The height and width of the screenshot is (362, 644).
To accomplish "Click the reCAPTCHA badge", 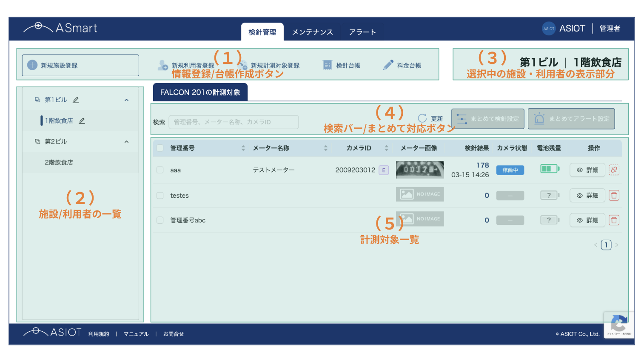I will click(619, 325).
